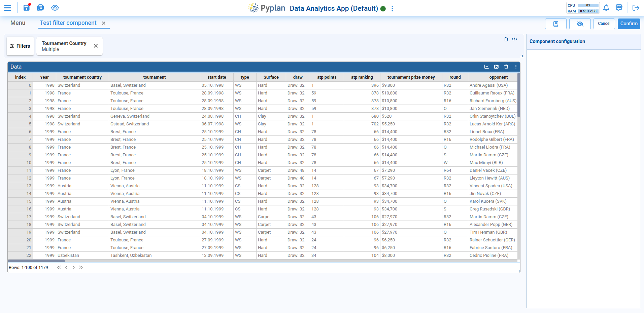Remove the Tournament Country filter
Viewport: 644px width, 313px height.
coord(96,46)
